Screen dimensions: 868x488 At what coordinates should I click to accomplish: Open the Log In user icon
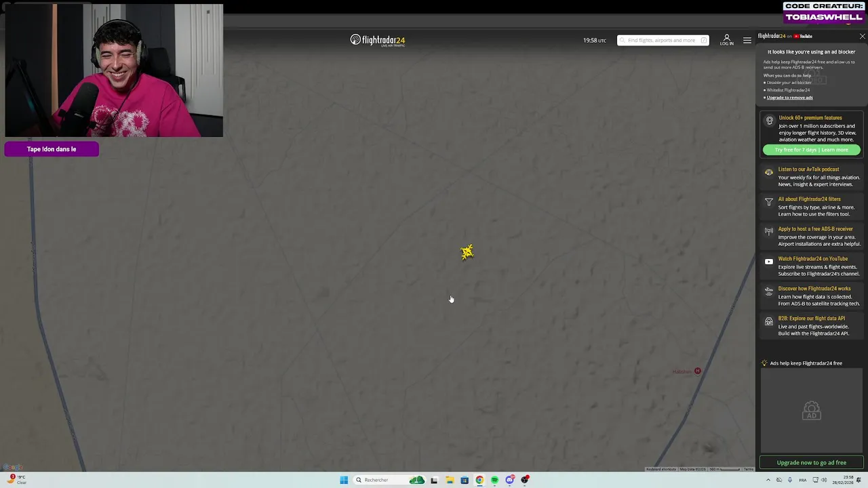click(726, 39)
